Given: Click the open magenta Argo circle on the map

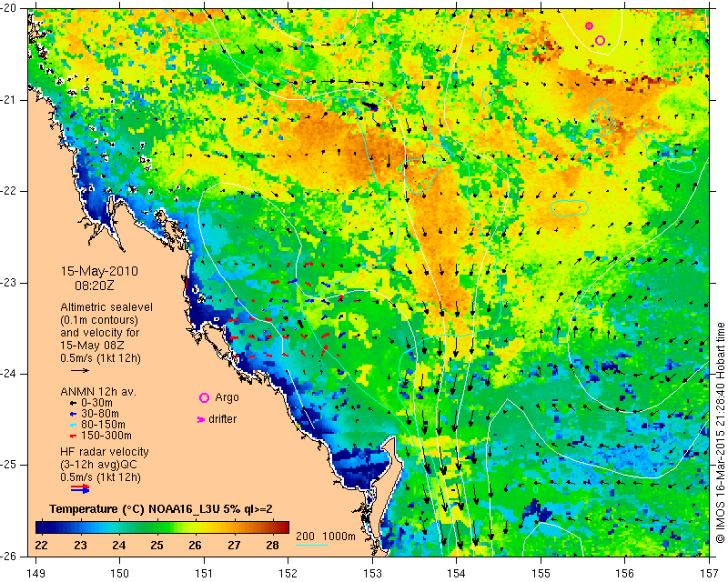Looking at the screenshot, I should [x=600, y=40].
